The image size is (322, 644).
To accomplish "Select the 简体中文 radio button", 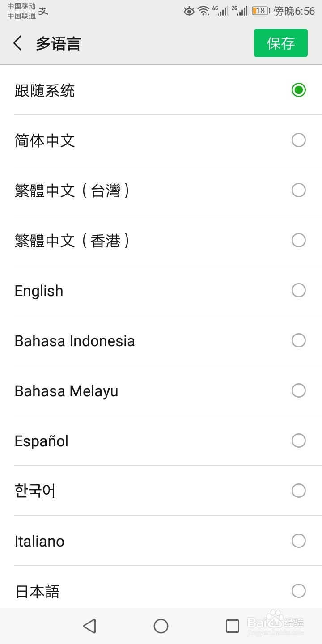I will (298, 140).
